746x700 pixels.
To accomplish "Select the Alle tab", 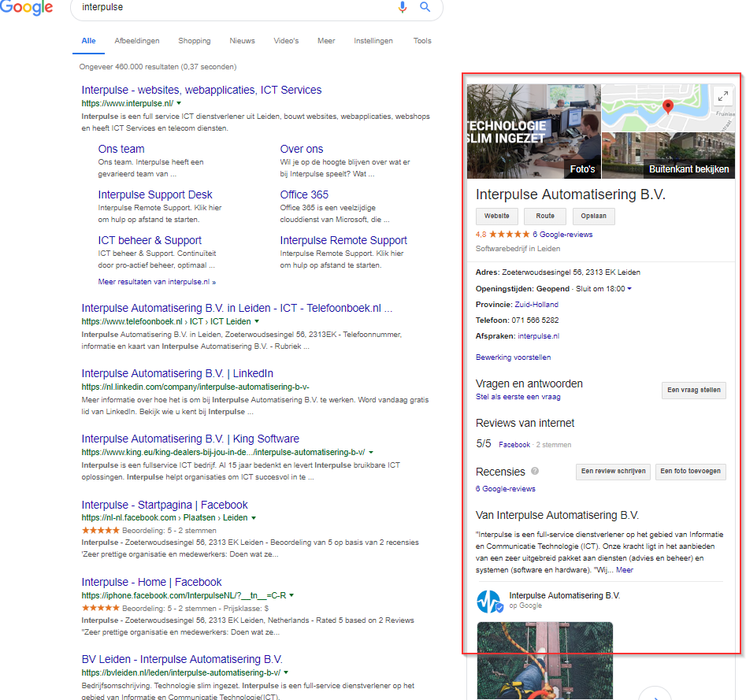I will tap(88, 41).
